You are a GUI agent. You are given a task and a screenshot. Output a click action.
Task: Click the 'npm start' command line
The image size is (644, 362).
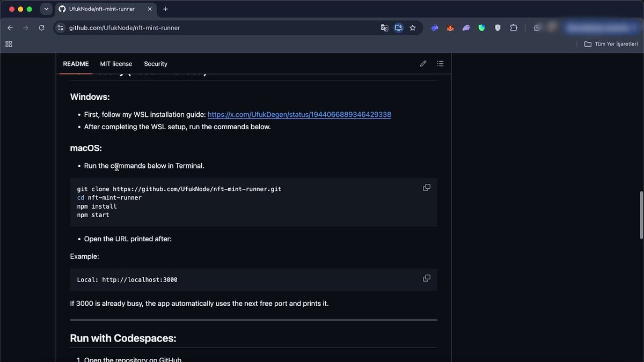pos(93,215)
